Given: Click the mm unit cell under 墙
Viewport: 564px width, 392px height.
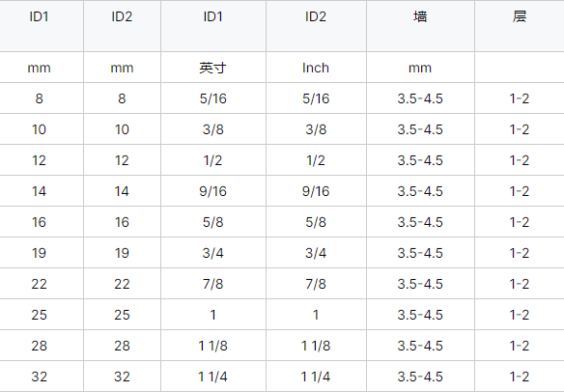Looking at the screenshot, I should [x=420, y=68].
